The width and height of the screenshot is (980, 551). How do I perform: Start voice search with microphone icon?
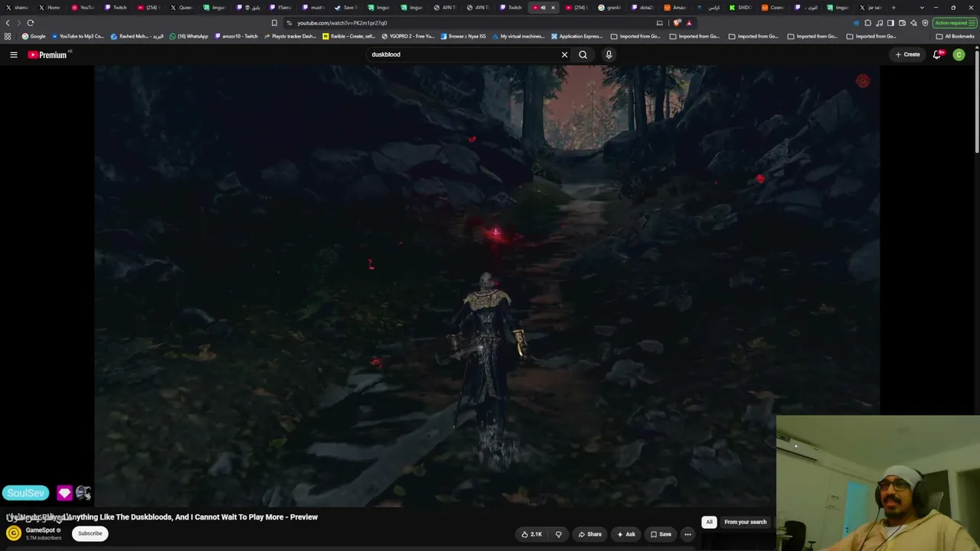pos(609,54)
